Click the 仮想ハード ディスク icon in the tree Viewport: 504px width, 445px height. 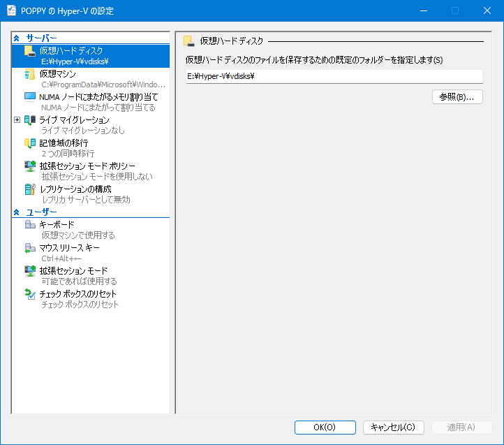30,51
